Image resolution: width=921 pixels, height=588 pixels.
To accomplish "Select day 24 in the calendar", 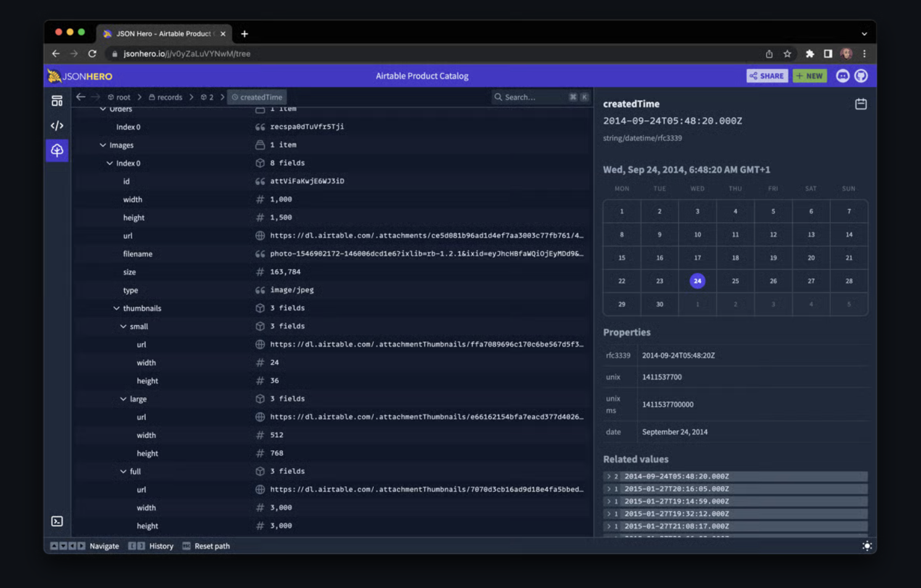I will [x=697, y=281].
